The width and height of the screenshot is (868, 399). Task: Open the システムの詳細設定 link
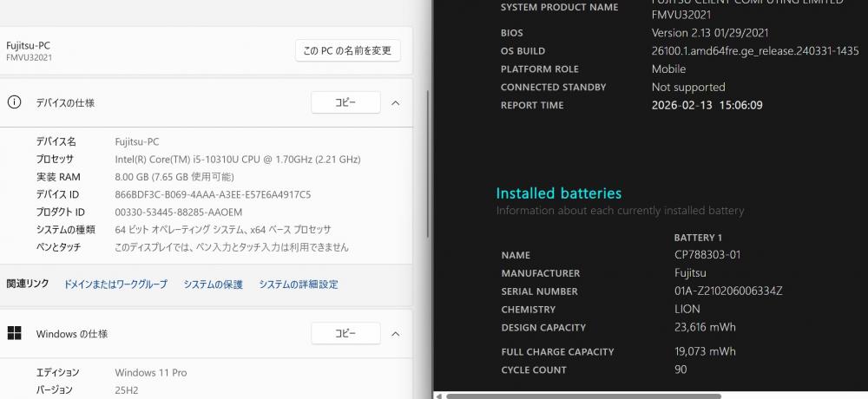coord(299,284)
